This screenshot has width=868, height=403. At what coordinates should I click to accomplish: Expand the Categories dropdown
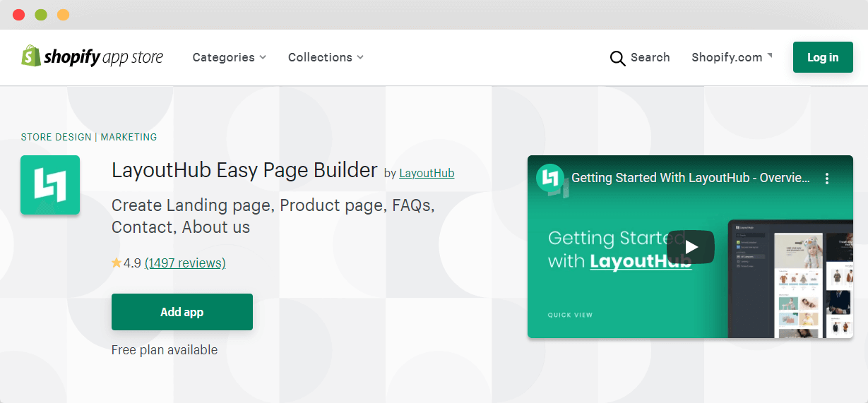pyautogui.click(x=230, y=57)
